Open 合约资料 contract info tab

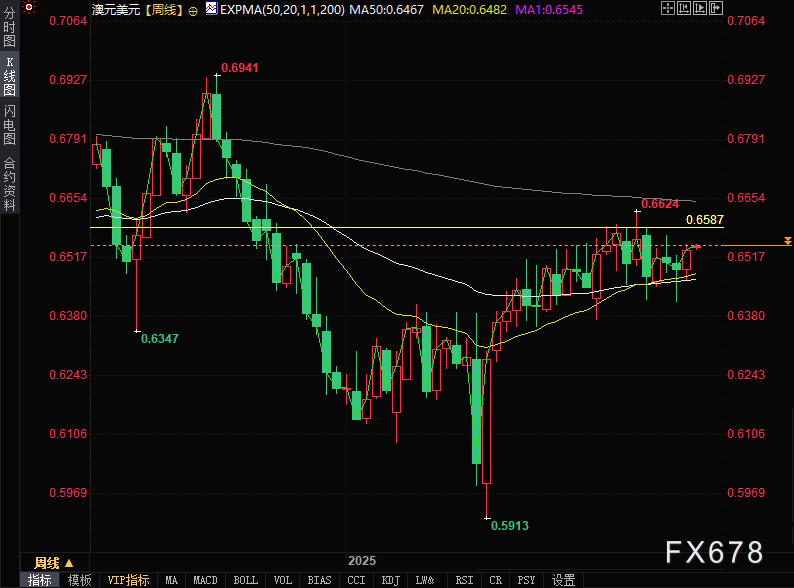click(9, 184)
